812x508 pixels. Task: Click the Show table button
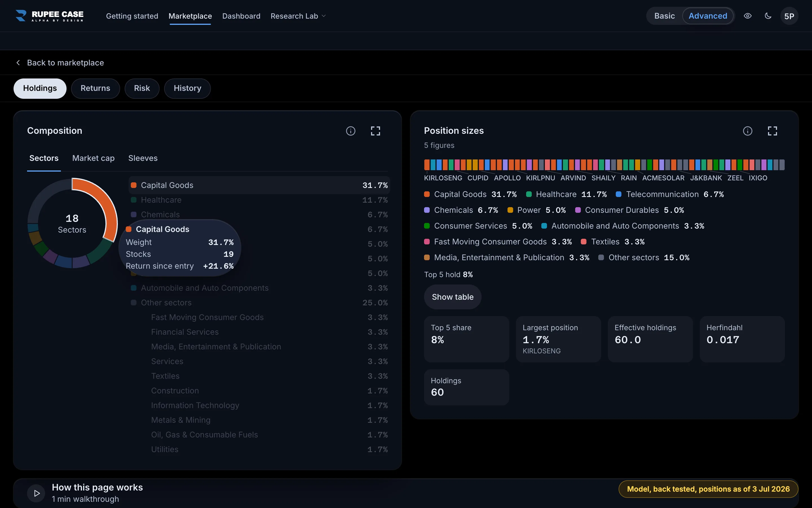[453, 297]
